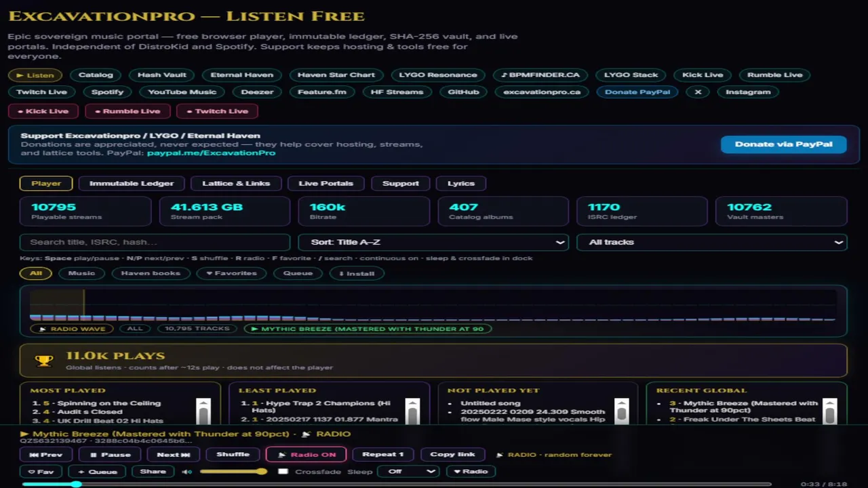
Task: Skip to previous track with Prev
Action: coord(46,455)
